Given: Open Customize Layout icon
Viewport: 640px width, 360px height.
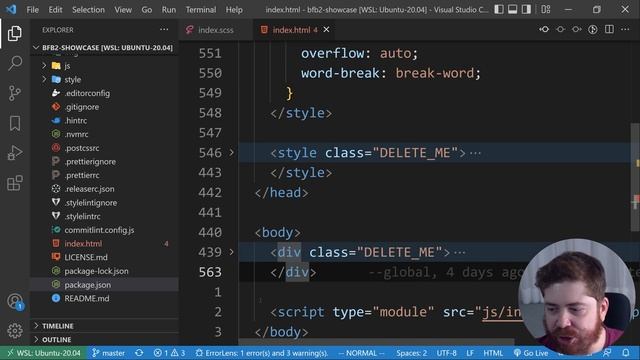Looking at the screenshot, I should [546, 9].
